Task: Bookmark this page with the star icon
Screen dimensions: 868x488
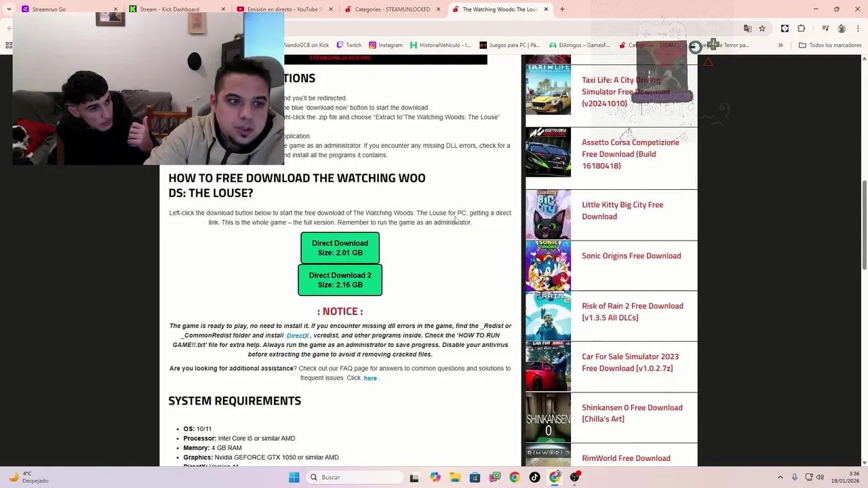Action: coord(762,28)
